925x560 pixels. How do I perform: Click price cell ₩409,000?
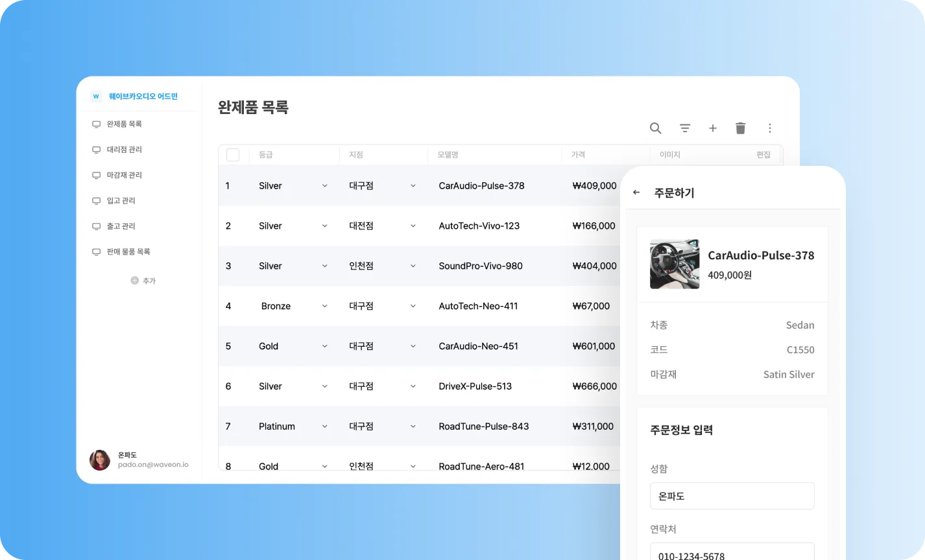[594, 186]
